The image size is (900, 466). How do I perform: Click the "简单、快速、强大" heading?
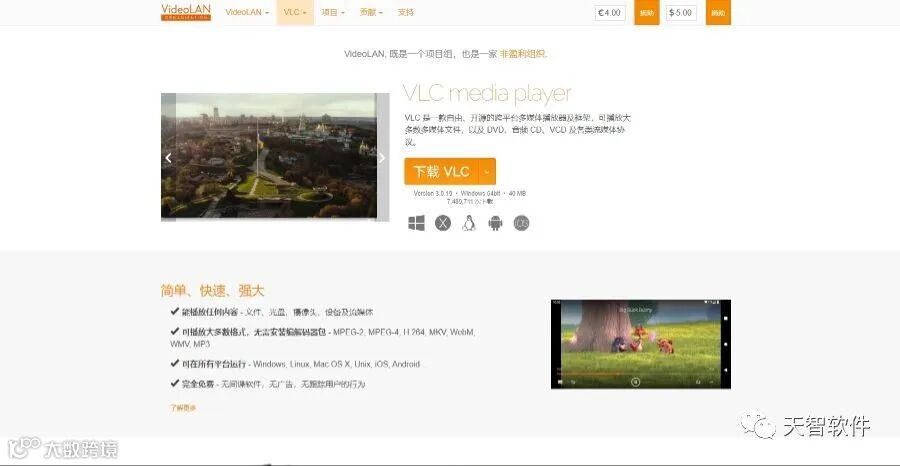pos(212,290)
